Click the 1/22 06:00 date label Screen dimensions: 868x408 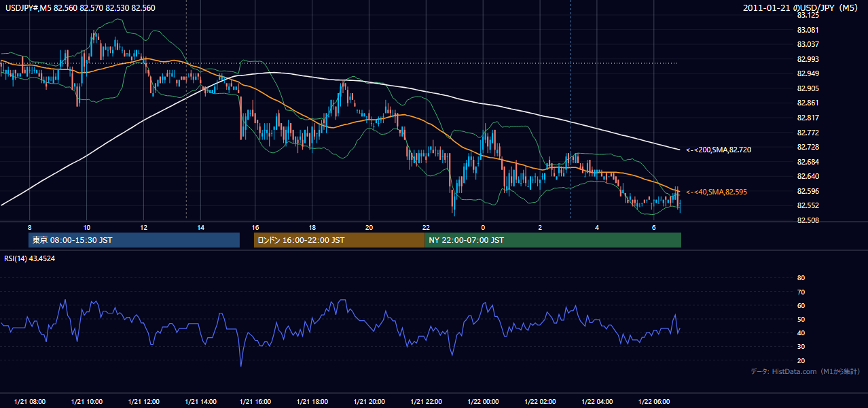(654, 402)
